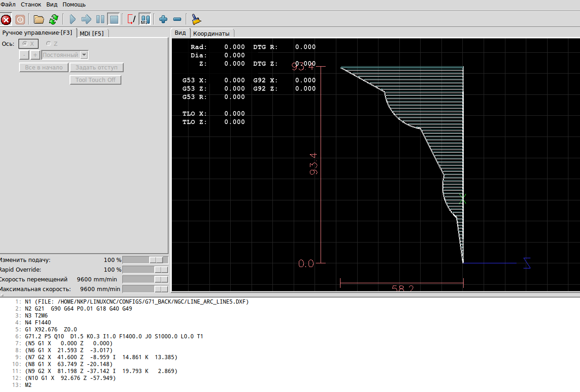
Task: Pause program execution
Action: 100,19
